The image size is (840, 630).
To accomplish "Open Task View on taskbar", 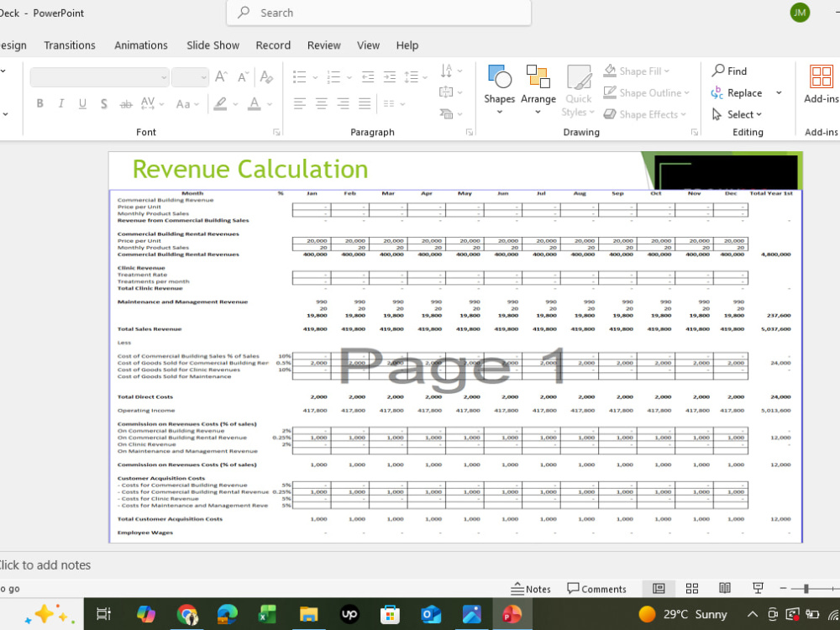I will 103,614.
